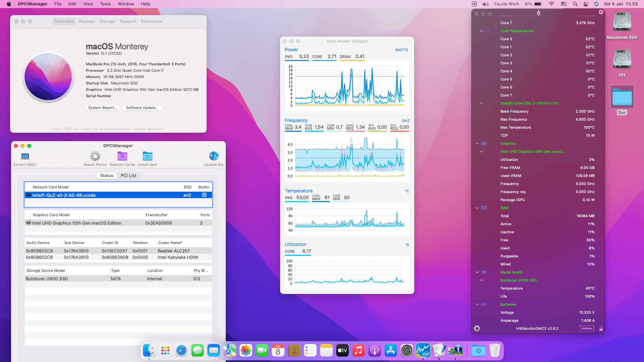Toggle Builtin checkbox for iwlwifi network card
644x362 pixels.
coord(204,195)
